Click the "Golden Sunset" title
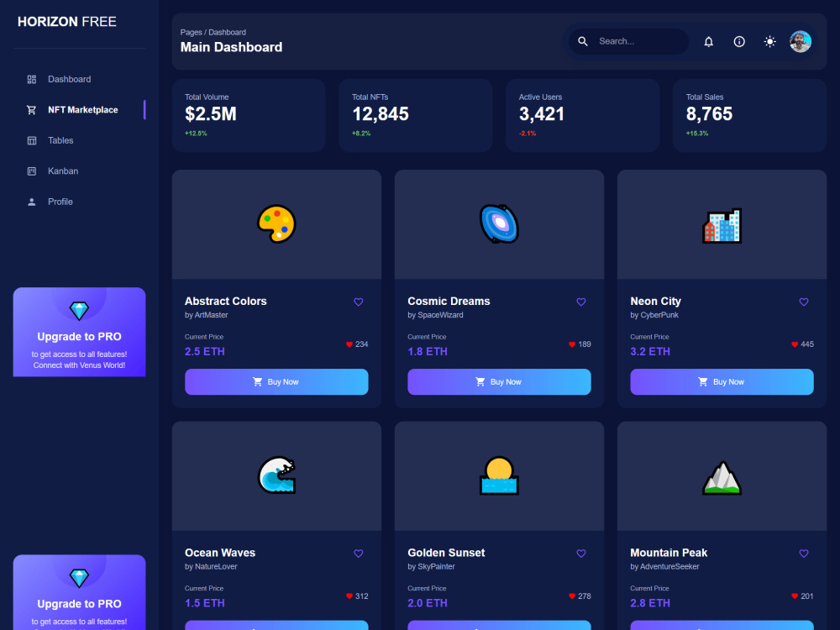The image size is (840, 630). click(446, 553)
